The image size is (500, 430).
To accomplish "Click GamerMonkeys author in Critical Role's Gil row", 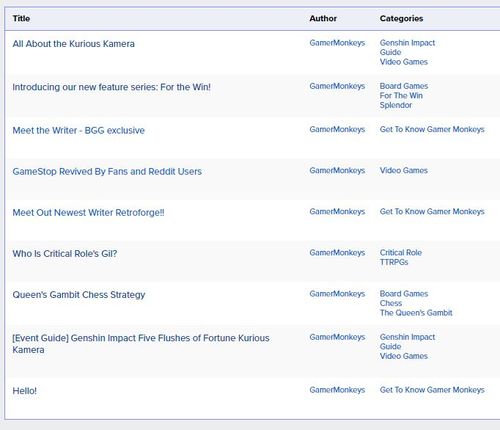I will pos(337,253).
